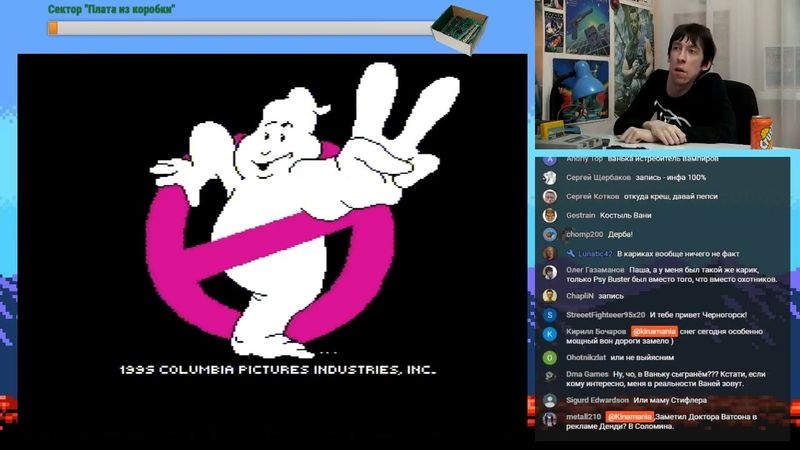The width and height of the screenshot is (800, 450).
Task: Open metall210's avatar in chat
Action: click(549, 419)
